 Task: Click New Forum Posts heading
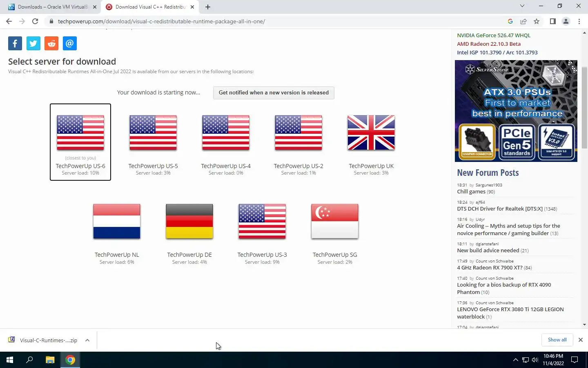[x=488, y=173]
